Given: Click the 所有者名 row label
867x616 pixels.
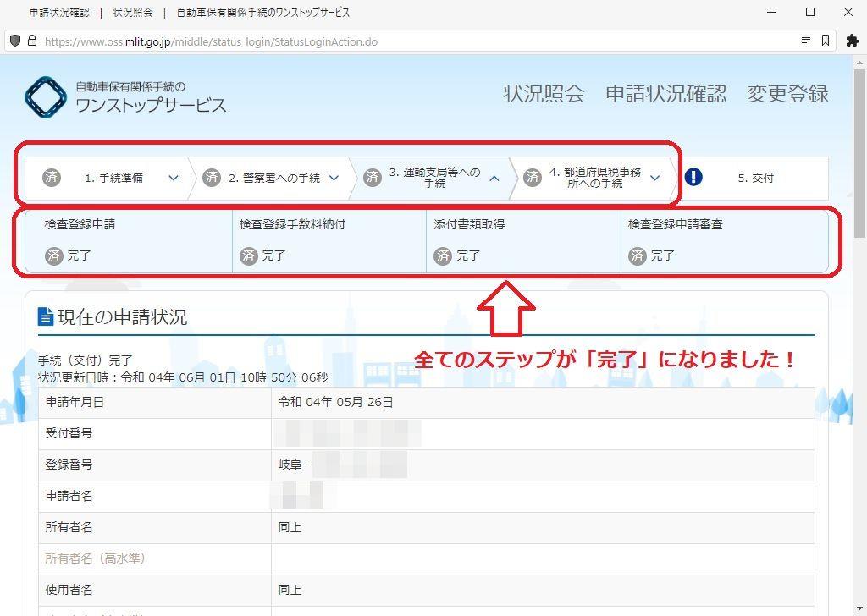Looking at the screenshot, I should tap(69, 528).
